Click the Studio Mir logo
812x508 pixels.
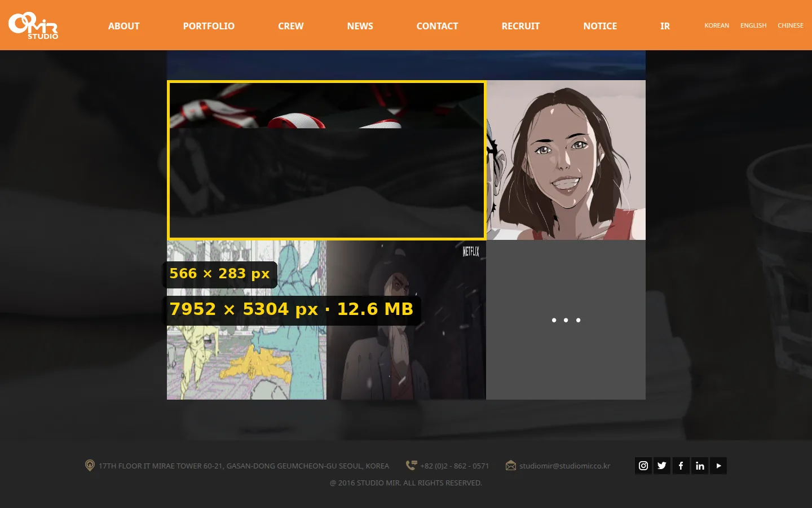(33, 25)
